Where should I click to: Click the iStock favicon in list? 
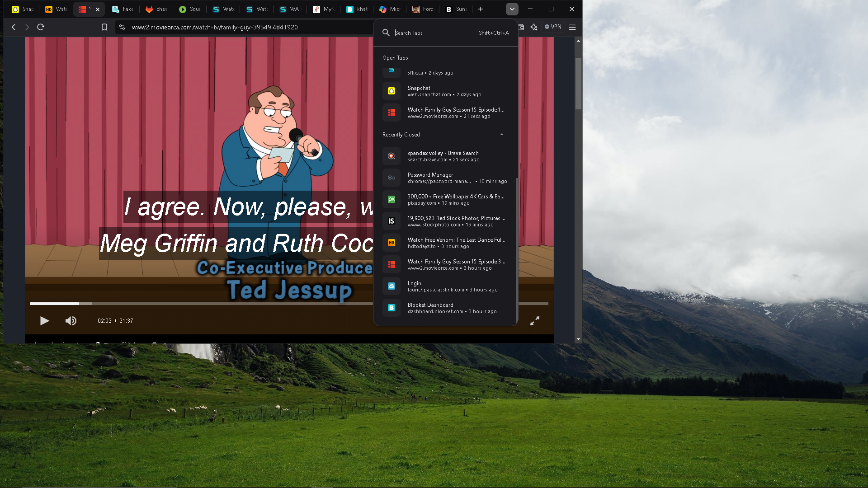tap(392, 221)
